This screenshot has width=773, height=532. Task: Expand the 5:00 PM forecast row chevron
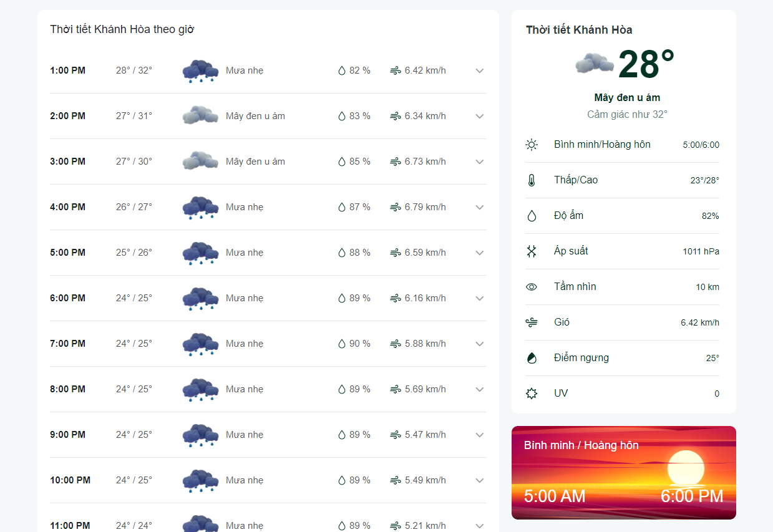pyautogui.click(x=480, y=253)
